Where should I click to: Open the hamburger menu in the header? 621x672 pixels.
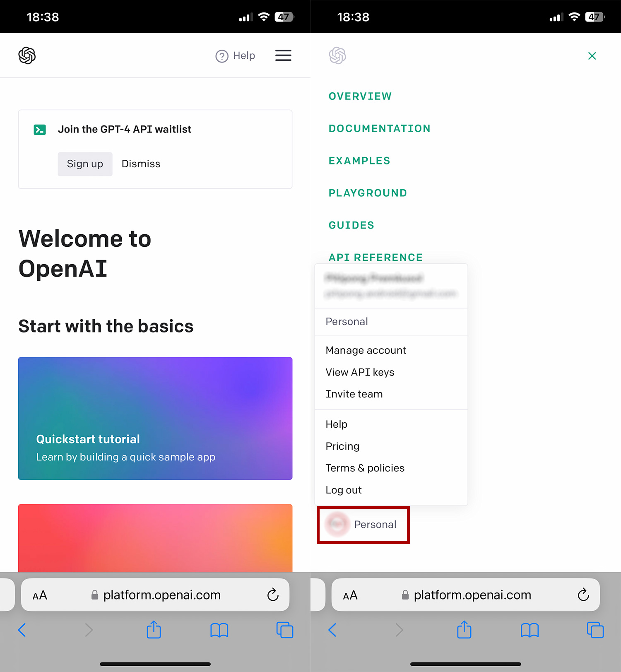point(283,55)
